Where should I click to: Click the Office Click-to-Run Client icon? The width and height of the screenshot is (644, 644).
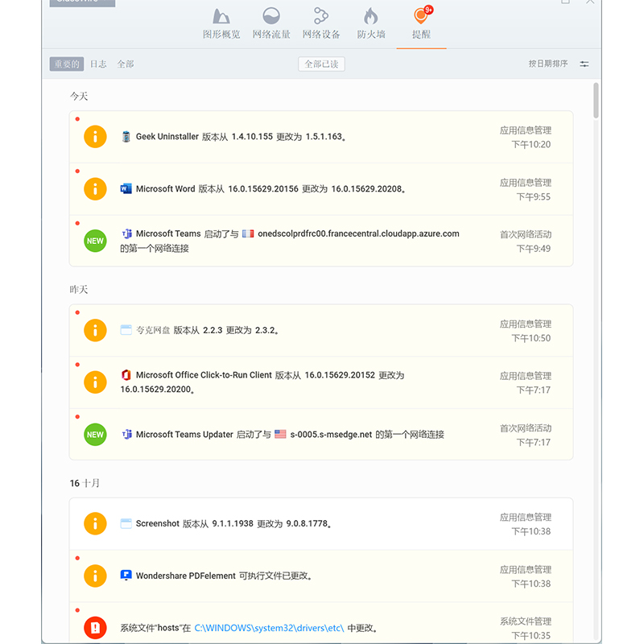[x=126, y=374]
